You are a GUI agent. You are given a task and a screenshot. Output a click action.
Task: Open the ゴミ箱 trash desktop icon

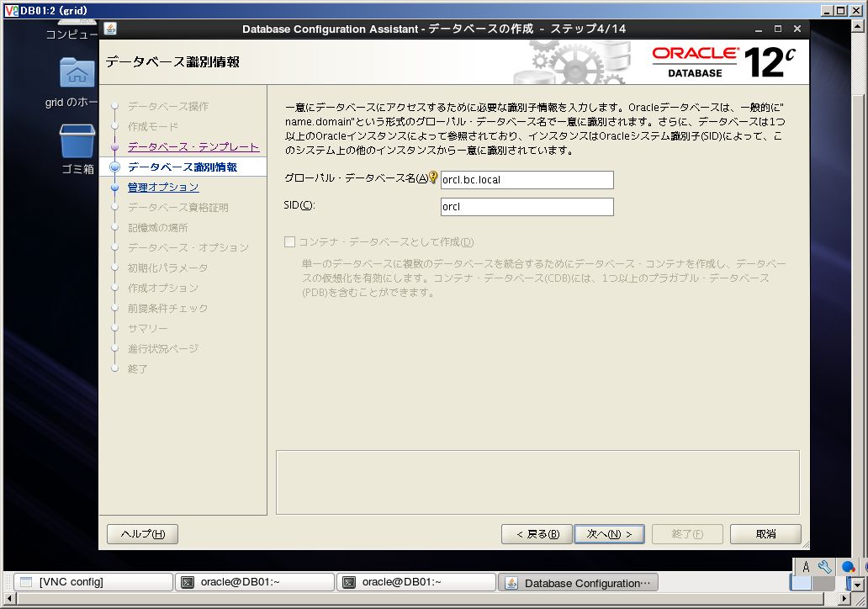(x=77, y=141)
